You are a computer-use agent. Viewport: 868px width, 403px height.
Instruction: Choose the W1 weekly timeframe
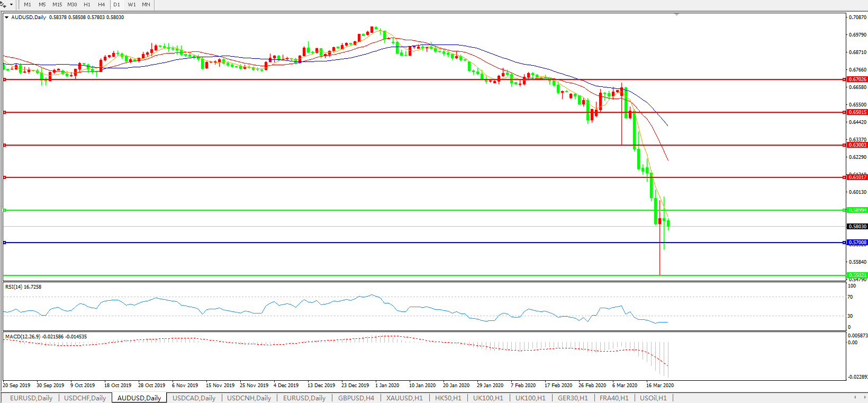click(132, 5)
